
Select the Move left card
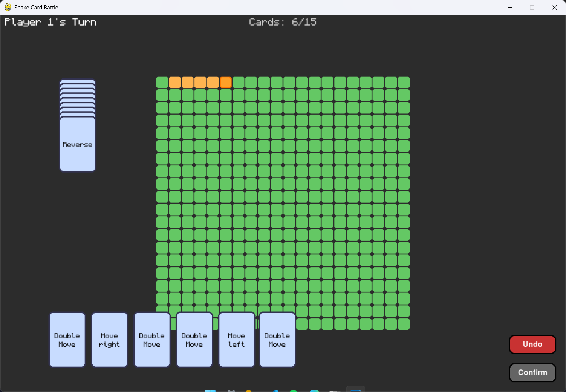click(237, 340)
